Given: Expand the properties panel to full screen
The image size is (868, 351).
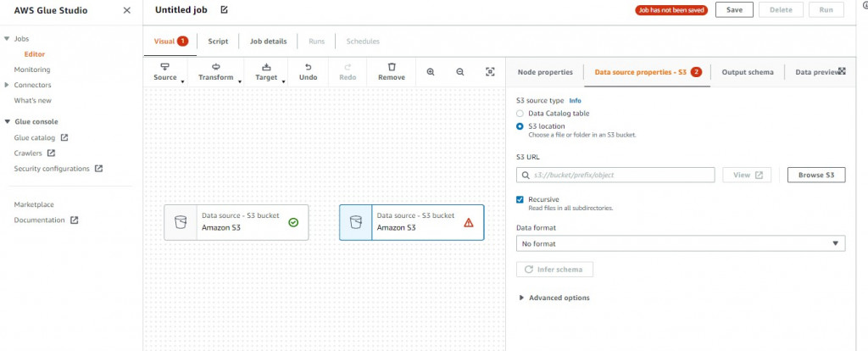Looking at the screenshot, I should point(842,71).
